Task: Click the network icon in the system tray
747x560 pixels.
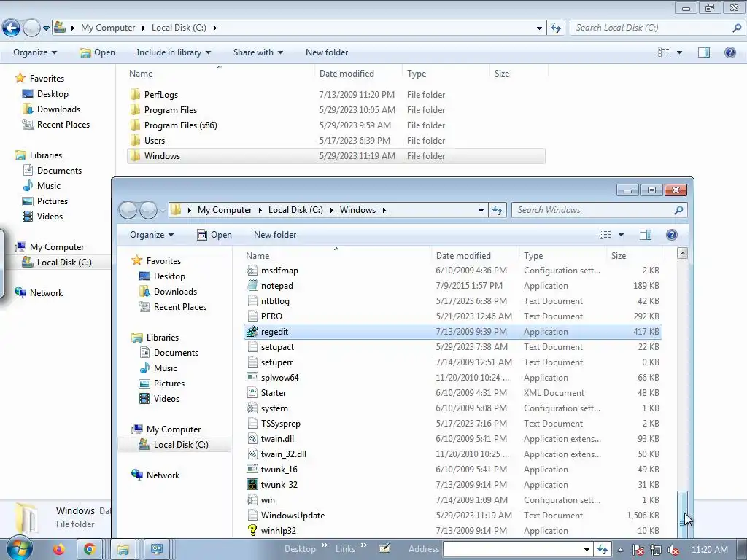Action: 656,550
